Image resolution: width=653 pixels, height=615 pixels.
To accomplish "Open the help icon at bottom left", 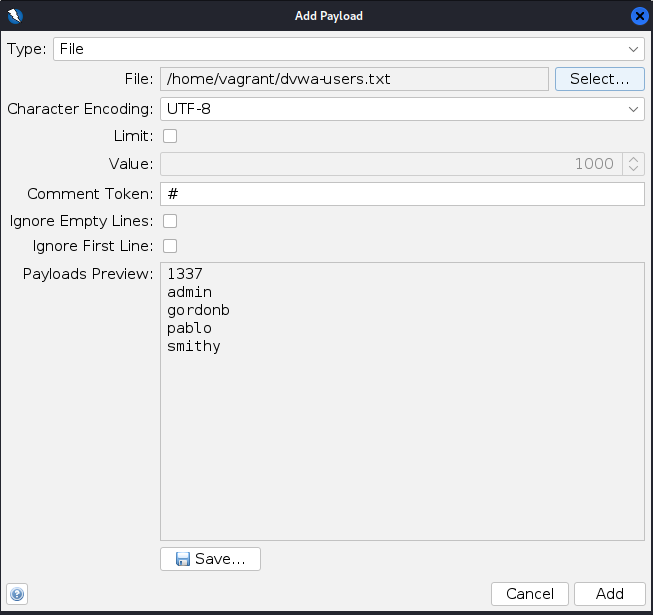I will [x=16, y=594].
